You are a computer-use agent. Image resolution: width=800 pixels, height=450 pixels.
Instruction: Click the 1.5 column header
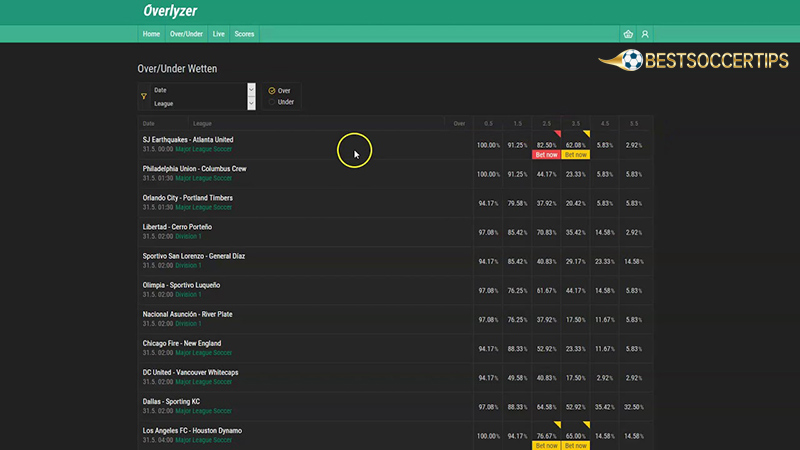pos(517,123)
